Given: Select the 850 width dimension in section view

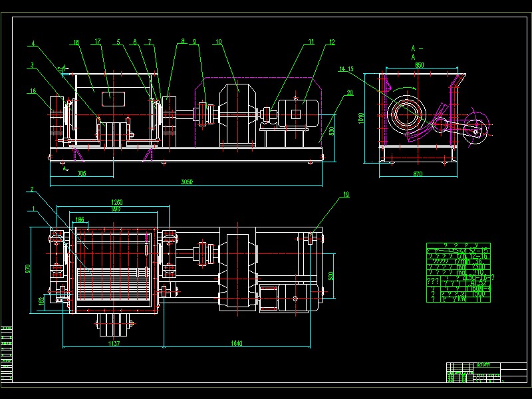Looking at the screenshot, I should click(x=419, y=65).
